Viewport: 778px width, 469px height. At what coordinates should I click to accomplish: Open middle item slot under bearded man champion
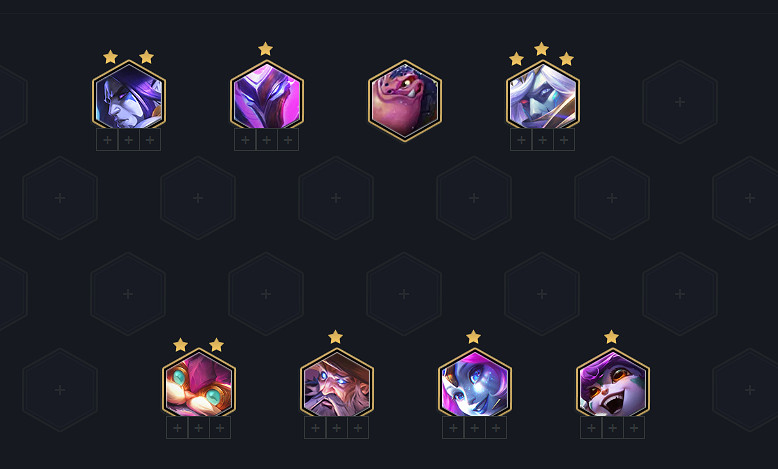(x=336, y=428)
